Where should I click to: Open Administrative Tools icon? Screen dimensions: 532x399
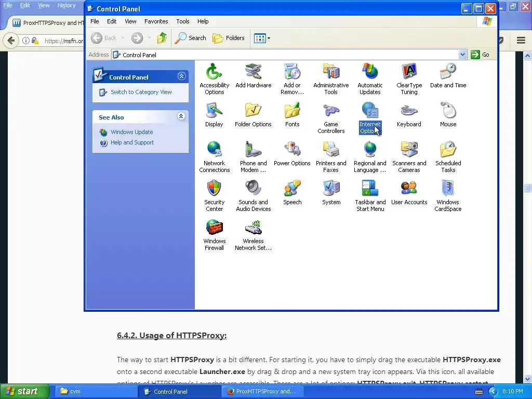pyautogui.click(x=331, y=79)
